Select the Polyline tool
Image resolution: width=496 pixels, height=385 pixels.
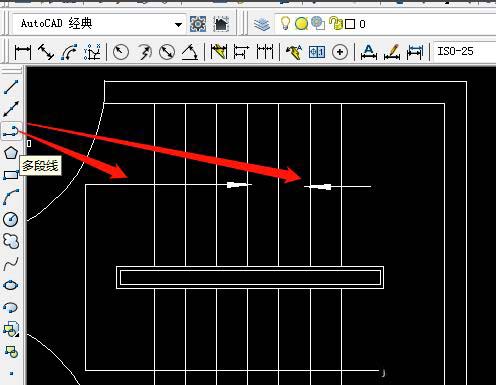pos(11,130)
